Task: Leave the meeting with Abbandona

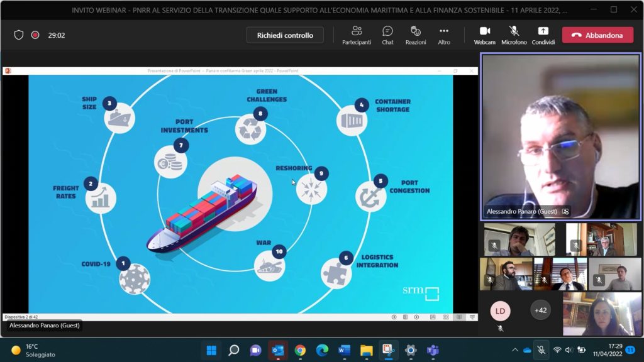Action: pos(597,35)
